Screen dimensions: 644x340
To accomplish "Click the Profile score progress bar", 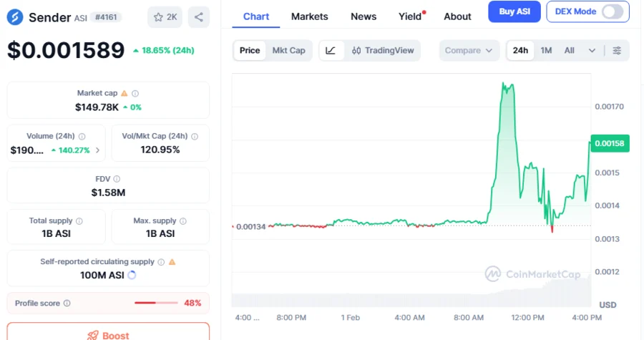I will coord(156,303).
